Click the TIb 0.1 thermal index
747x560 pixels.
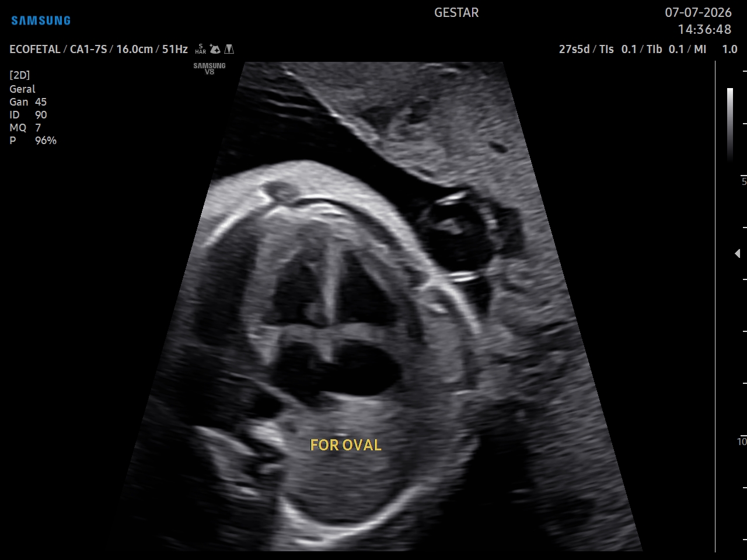click(665, 49)
